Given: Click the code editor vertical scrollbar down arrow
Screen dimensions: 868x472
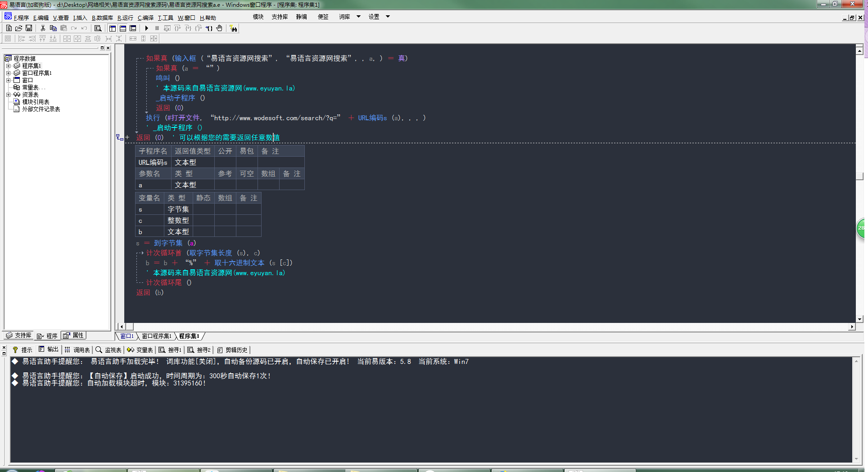Looking at the screenshot, I should tap(859, 319).
